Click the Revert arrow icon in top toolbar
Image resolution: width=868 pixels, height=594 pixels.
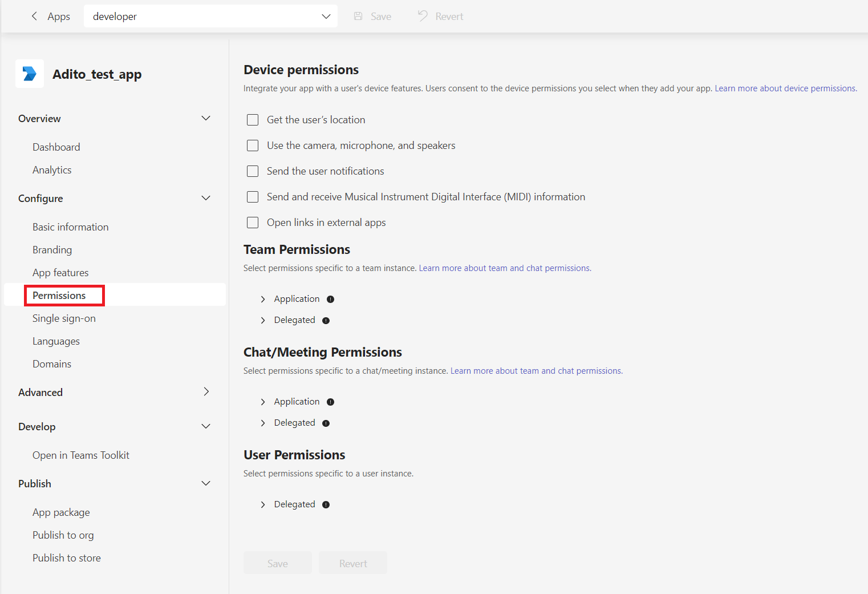(x=423, y=16)
